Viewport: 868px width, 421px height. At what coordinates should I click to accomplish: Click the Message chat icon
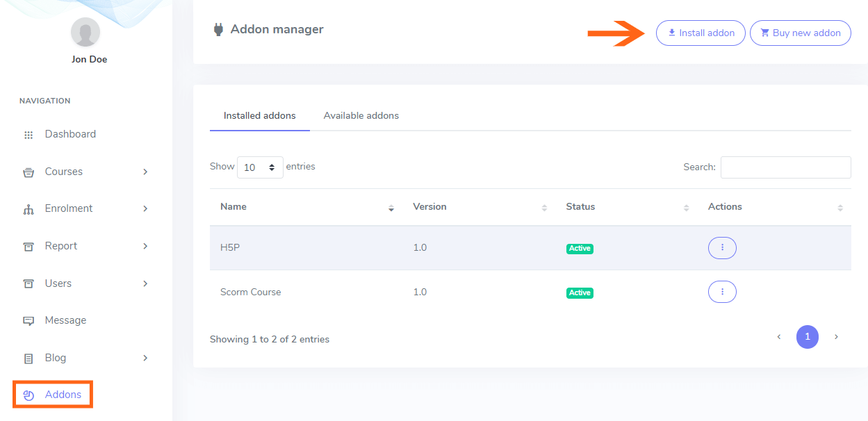(28, 321)
